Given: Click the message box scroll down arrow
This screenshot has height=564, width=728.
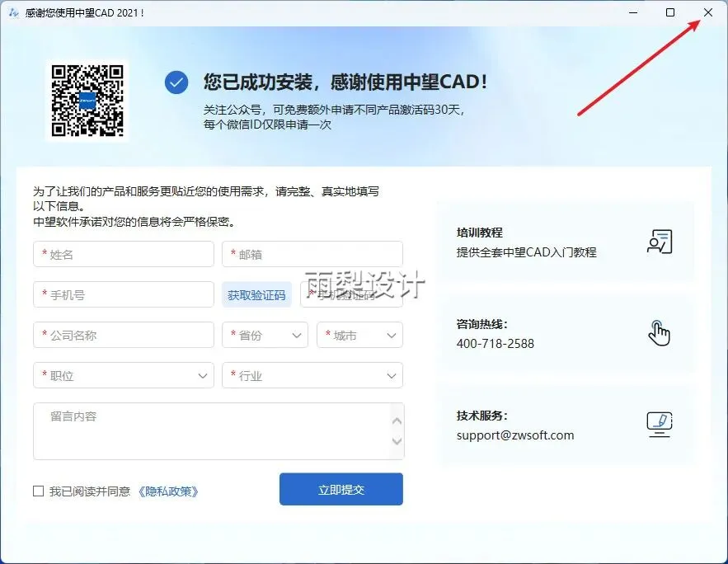Looking at the screenshot, I should coord(397,441).
